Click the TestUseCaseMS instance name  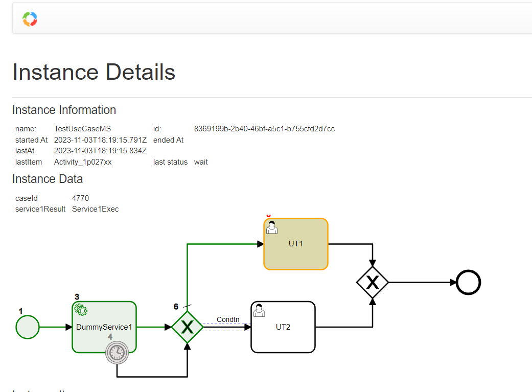81,129
